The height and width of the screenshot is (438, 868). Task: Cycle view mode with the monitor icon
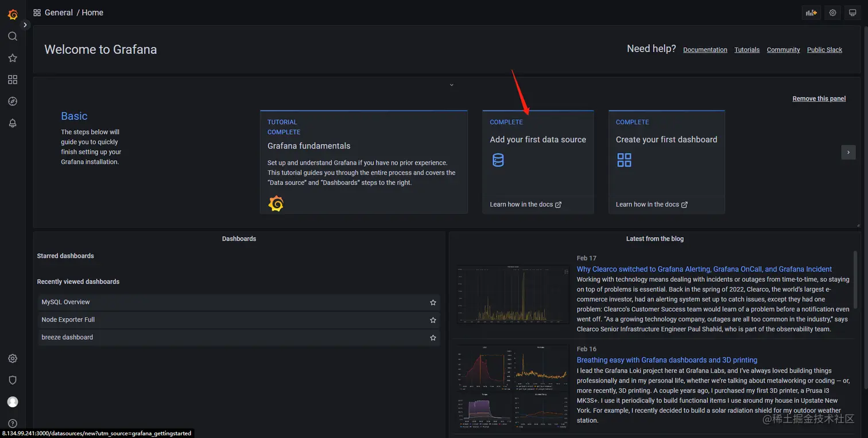tap(853, 13)
